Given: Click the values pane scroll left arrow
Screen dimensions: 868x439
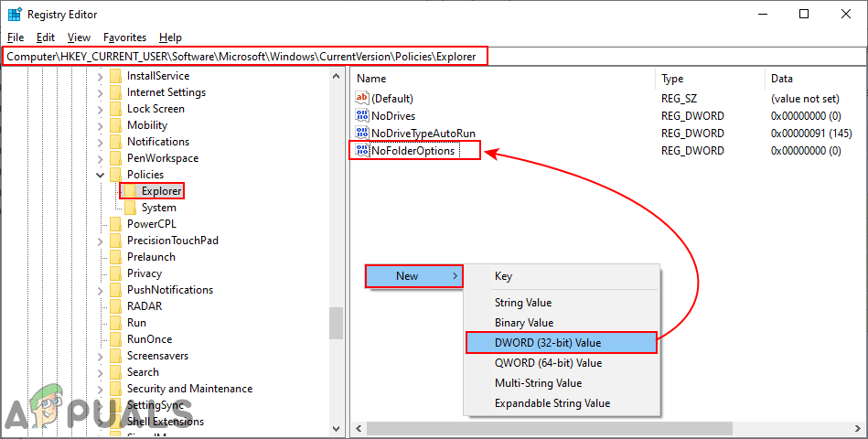Looking at the screenshot, I should 359,428.
